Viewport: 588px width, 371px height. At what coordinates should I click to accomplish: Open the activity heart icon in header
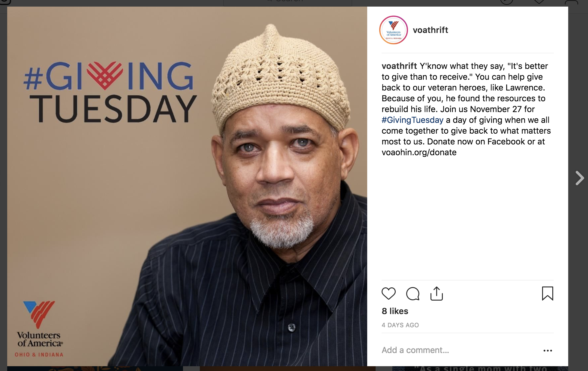pos(539,2)
